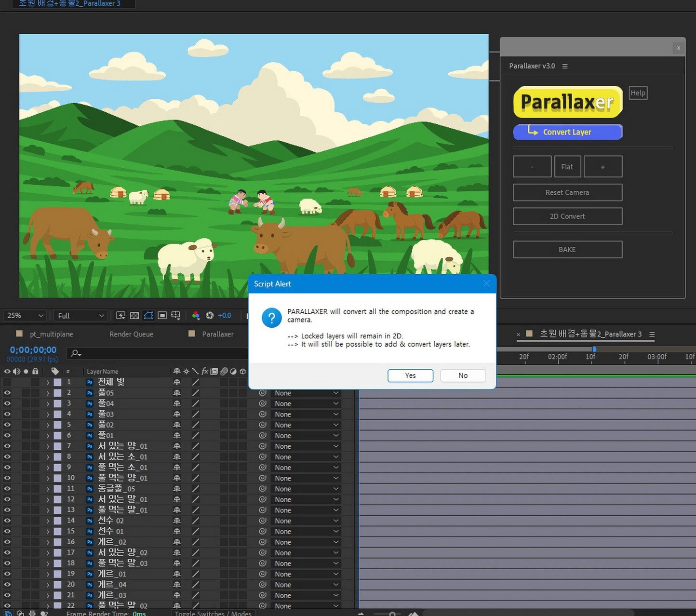Toggle visibility of layer 14 선수 02
Image resolution: width=696 pixels, height=616 pixels.
point(7,521)
